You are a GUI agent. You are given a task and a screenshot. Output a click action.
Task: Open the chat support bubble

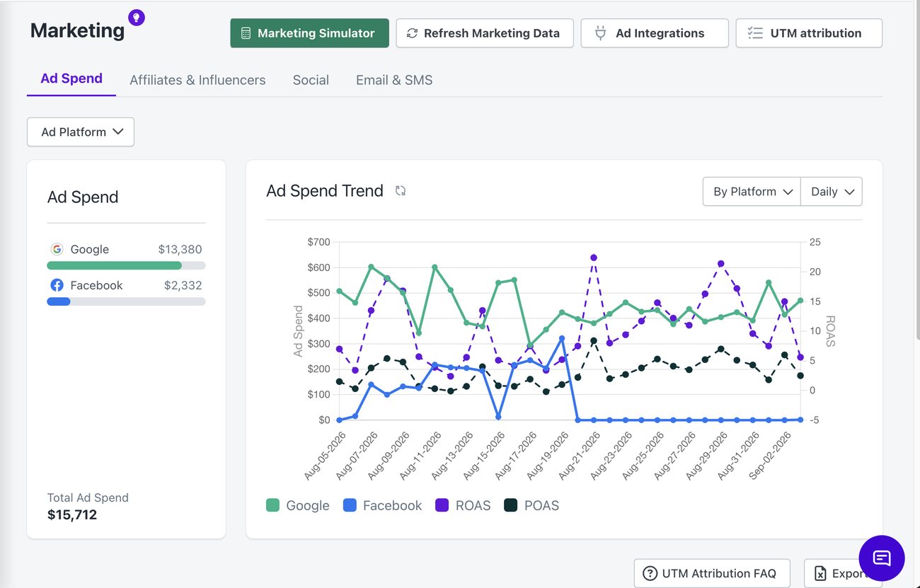(881, 558)
